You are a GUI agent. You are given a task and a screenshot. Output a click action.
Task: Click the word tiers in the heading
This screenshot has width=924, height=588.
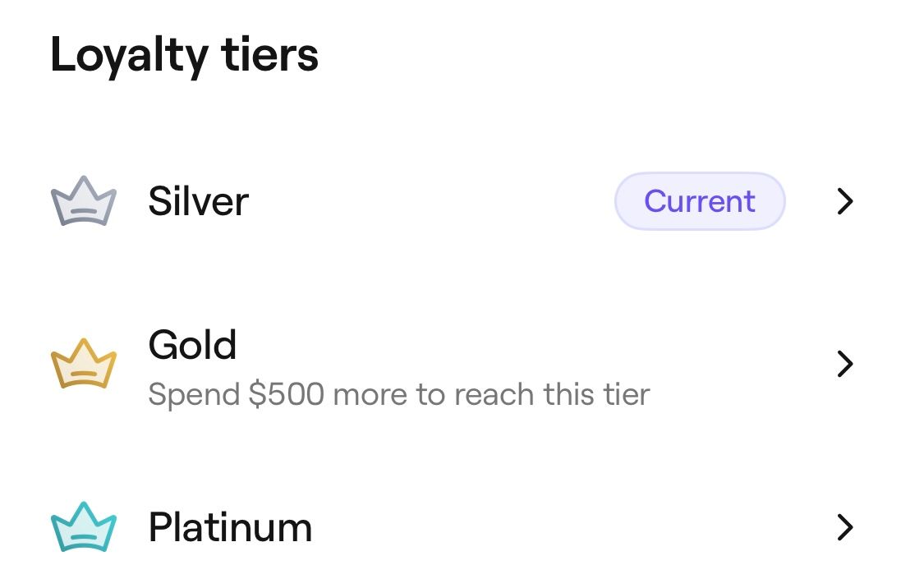(x=269, y=56)
